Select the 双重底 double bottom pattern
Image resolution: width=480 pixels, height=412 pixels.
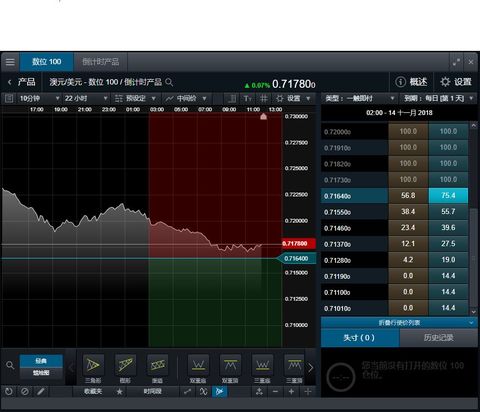click(x=198, y=365)
